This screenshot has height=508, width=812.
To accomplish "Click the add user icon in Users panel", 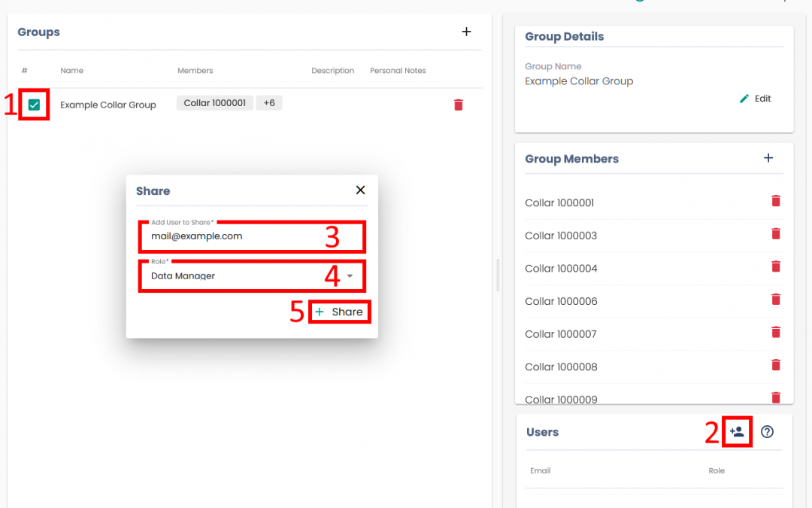I will coord(737,432).
